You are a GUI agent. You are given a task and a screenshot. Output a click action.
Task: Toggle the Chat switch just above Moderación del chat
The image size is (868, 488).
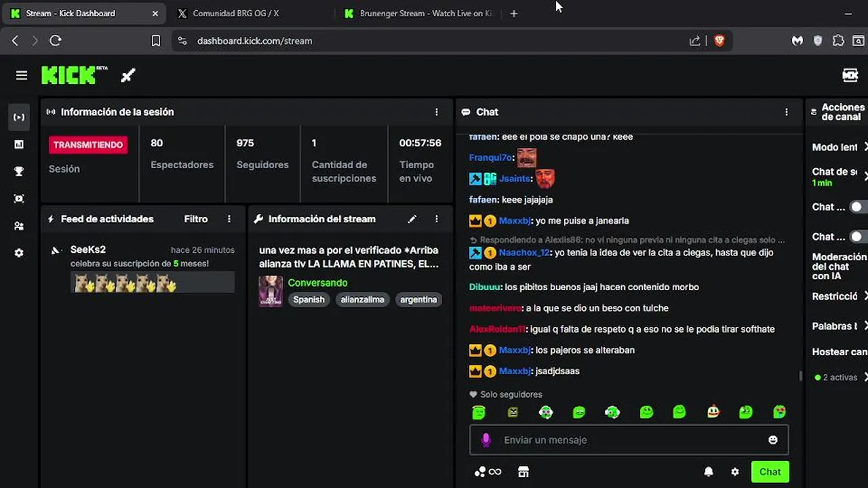coord(859,237)
